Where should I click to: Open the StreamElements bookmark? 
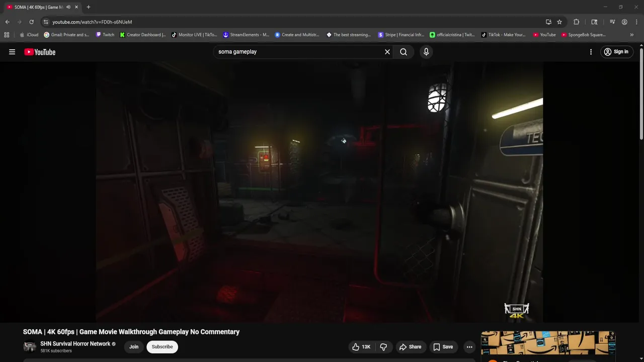(246, 35)
